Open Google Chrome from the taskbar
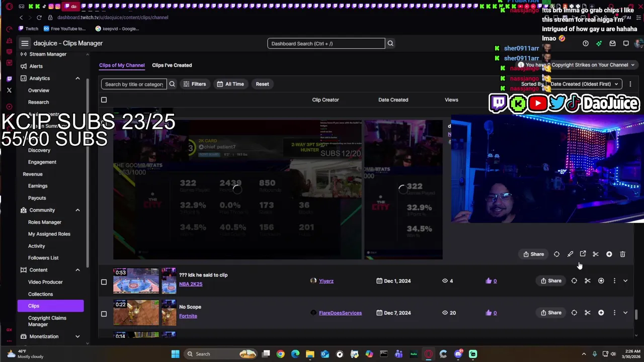The image size is (644, 362). [x=281, y=354]
